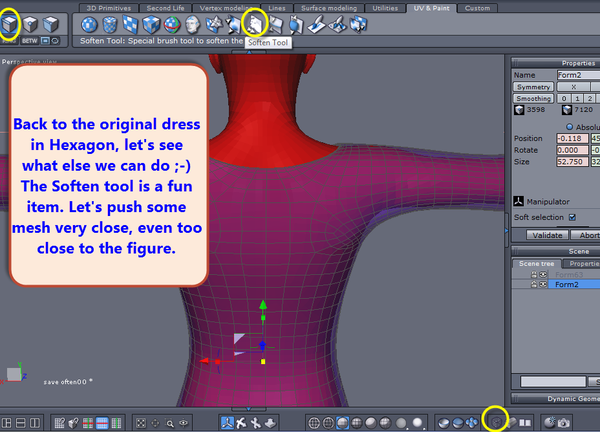
Task: Open the Utilities tab
Action: pos(385,8)
